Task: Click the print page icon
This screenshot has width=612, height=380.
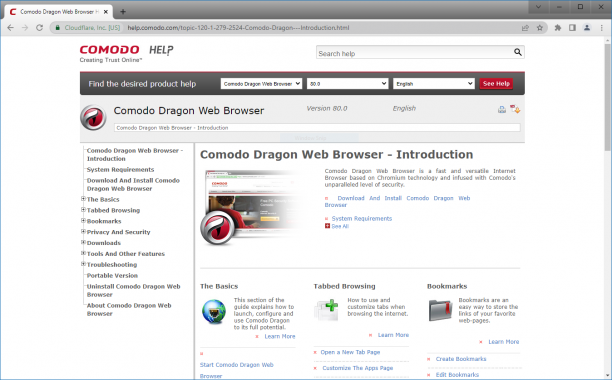Action: coord(502,109)
